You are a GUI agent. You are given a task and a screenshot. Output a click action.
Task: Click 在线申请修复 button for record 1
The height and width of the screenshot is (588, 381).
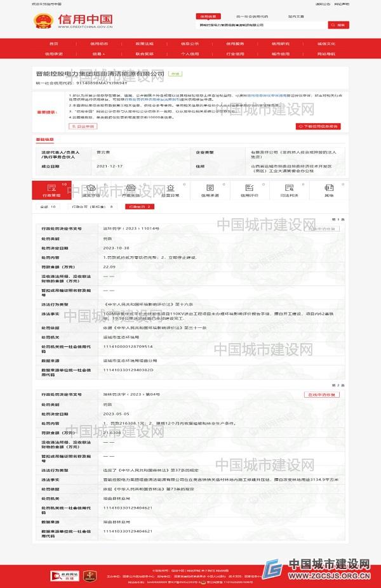(322, 228)
